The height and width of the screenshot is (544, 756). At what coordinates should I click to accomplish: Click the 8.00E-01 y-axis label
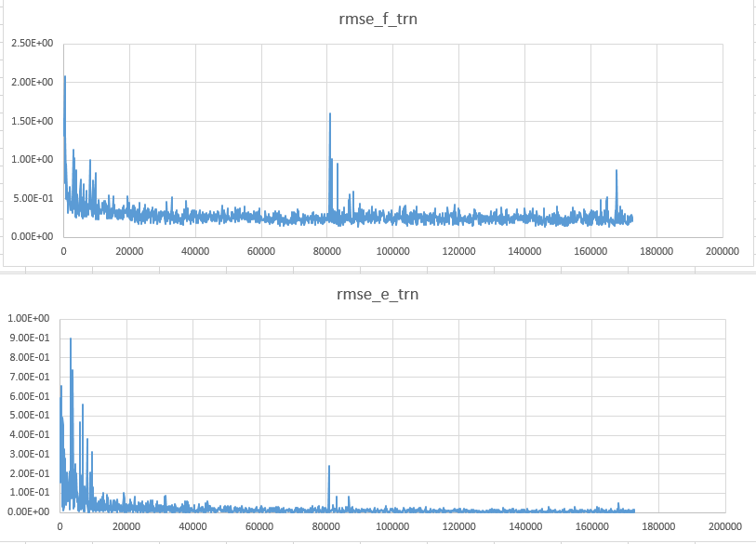coord(30,357)
